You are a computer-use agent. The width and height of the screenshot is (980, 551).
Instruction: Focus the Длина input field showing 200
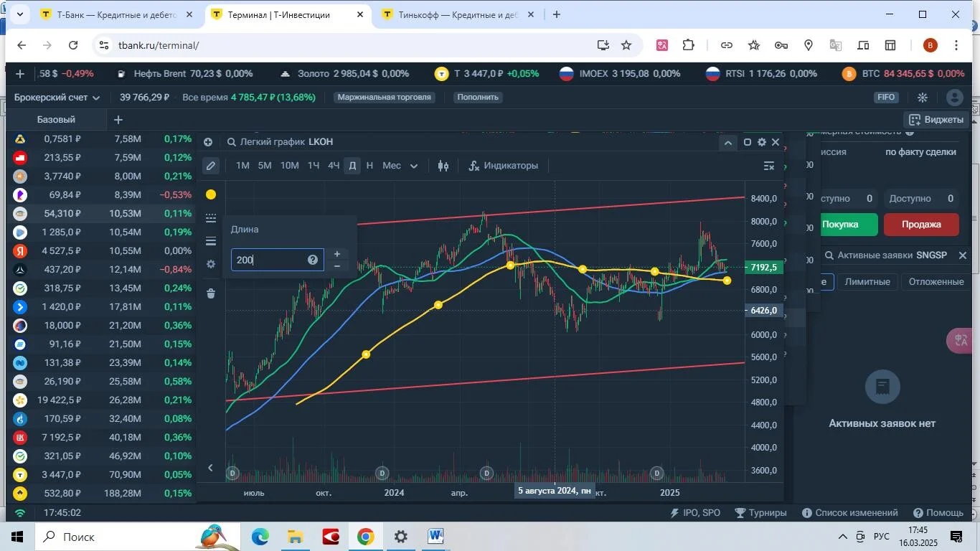click(277, 260)
